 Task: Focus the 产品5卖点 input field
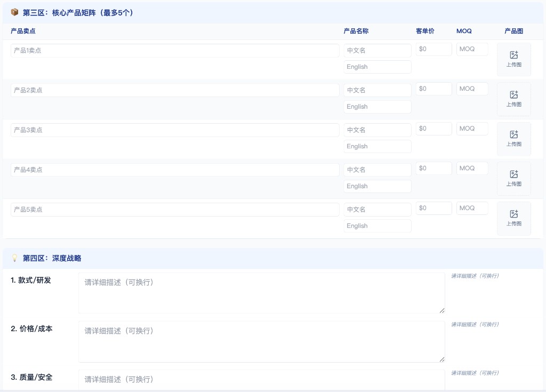pyautogui.click(x=175, y=210)
